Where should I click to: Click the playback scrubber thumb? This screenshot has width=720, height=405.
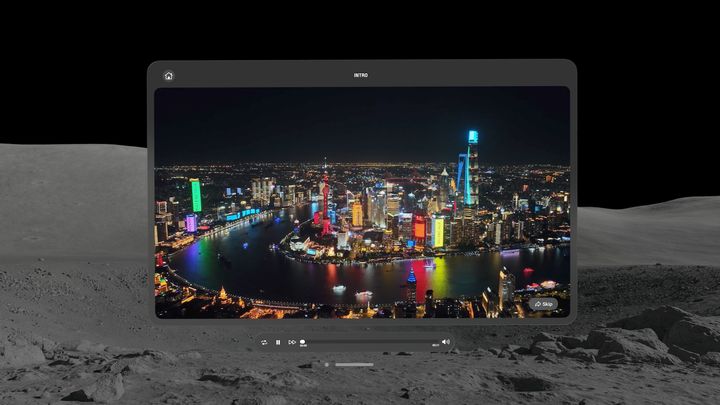tap(303, 341)
